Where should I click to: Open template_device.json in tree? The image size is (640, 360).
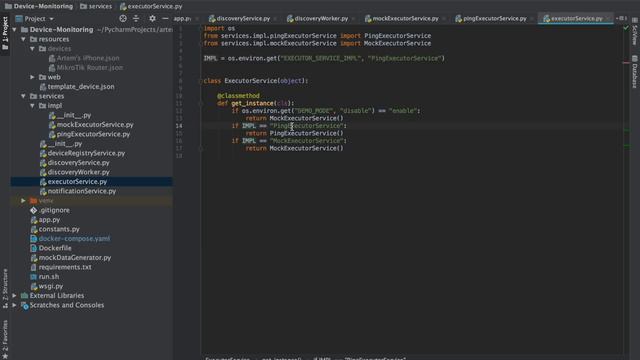click(77, 87)
